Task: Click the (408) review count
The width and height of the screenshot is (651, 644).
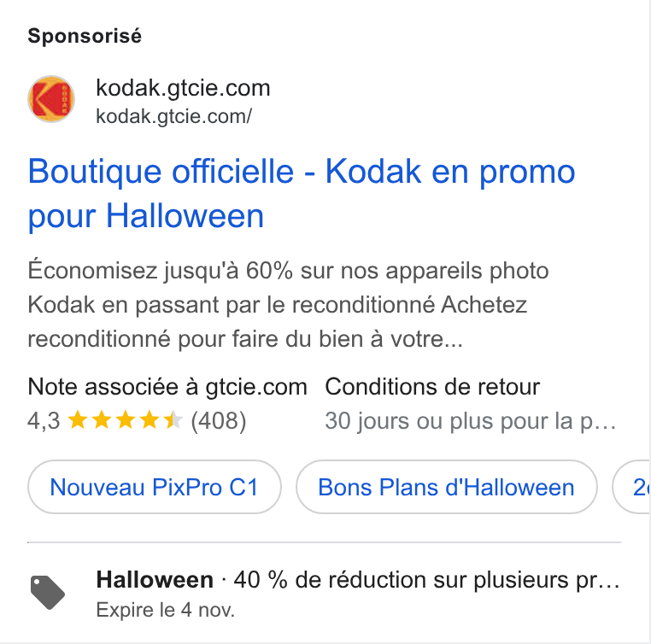Action: pos(219,421)
